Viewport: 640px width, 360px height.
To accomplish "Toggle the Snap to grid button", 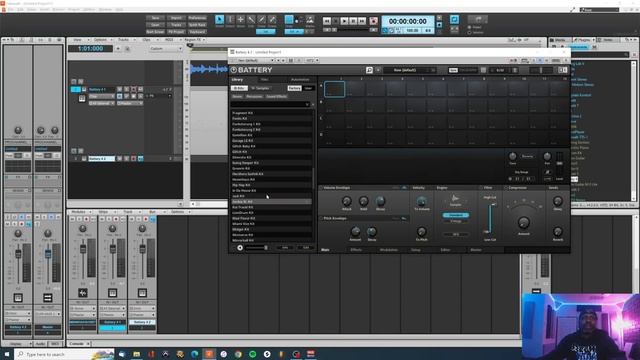I will 289,20.
